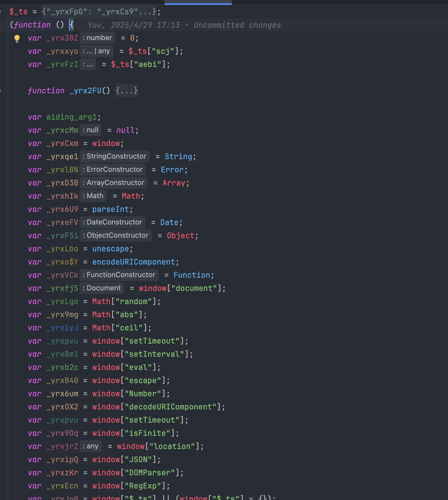Image resolution: width=448 pixels, height=500 pixels.
Task: Expand the folded $_ts object on the first line
Action: point(99,12)
